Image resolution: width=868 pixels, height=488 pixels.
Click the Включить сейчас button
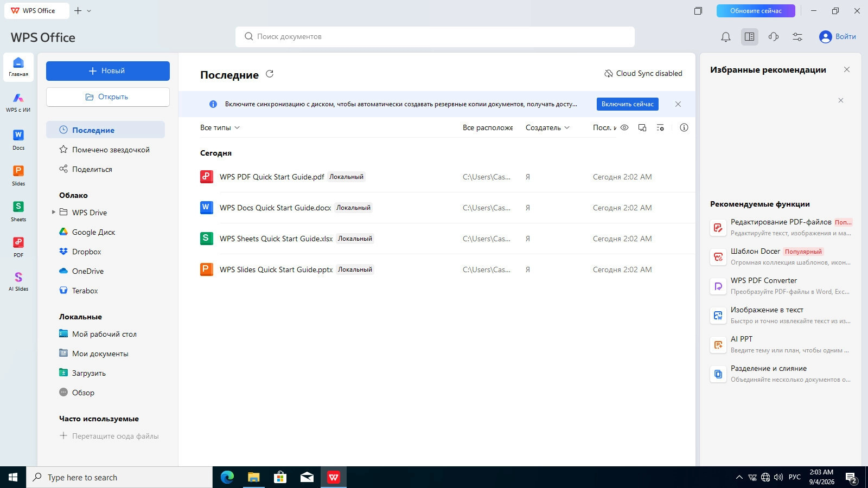(627, 104)
